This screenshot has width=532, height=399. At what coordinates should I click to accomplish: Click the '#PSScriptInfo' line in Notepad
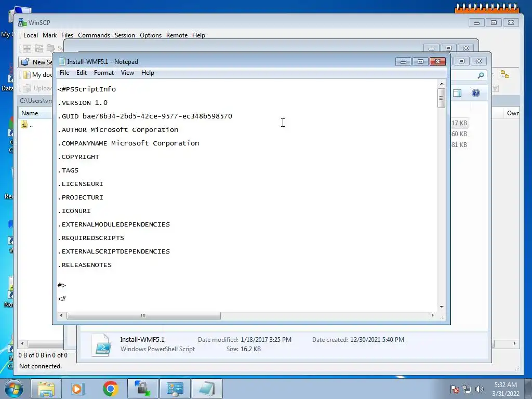87,89
